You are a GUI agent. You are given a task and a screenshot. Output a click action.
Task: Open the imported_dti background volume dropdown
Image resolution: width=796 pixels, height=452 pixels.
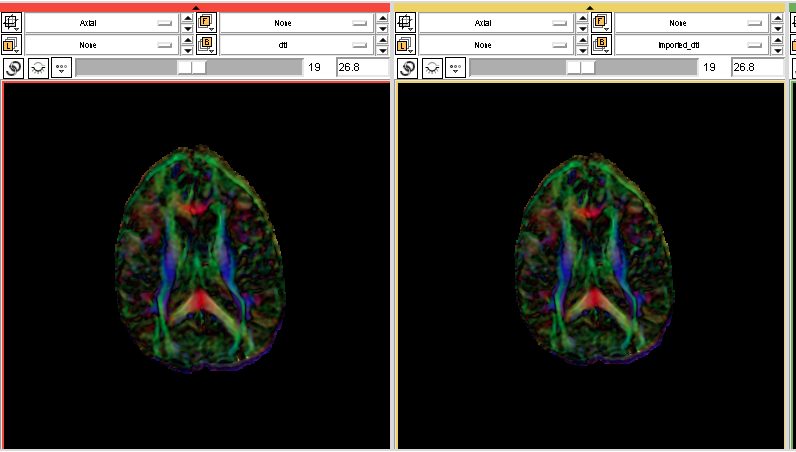click(x=690, y=44)
